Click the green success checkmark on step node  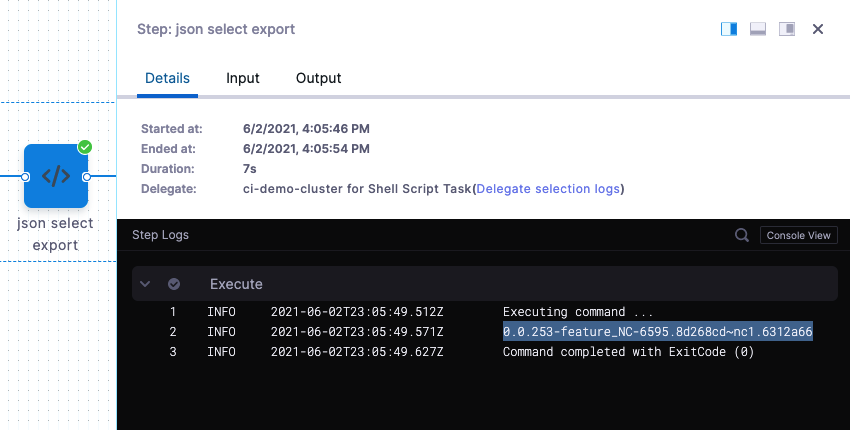click(x=85, y=147)
